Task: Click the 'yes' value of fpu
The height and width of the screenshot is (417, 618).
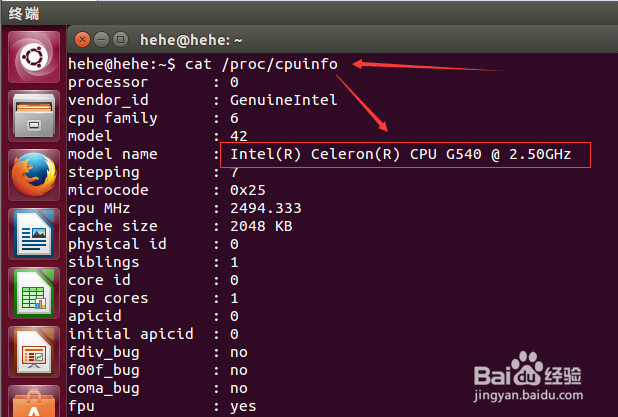Action: tap(243, 407)
